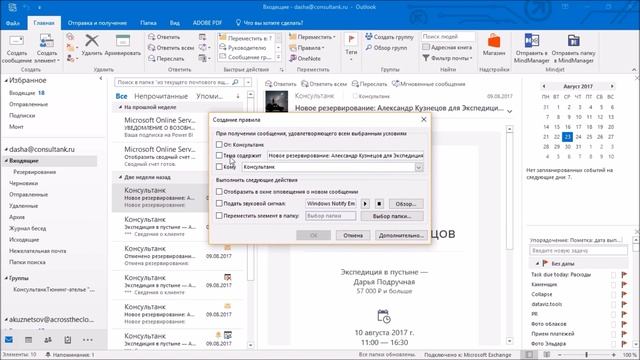
Task: Click the Move ribbon button
Action: point(312,37)
